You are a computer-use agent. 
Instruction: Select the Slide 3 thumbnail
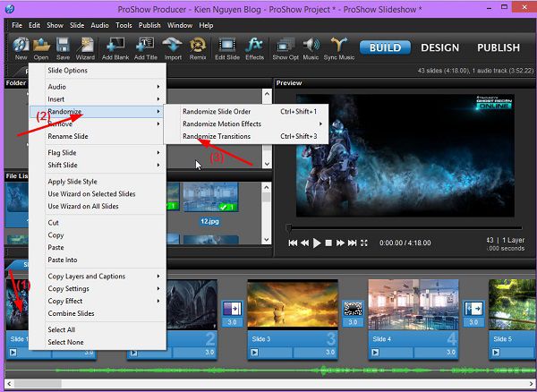tap(293, 304)
